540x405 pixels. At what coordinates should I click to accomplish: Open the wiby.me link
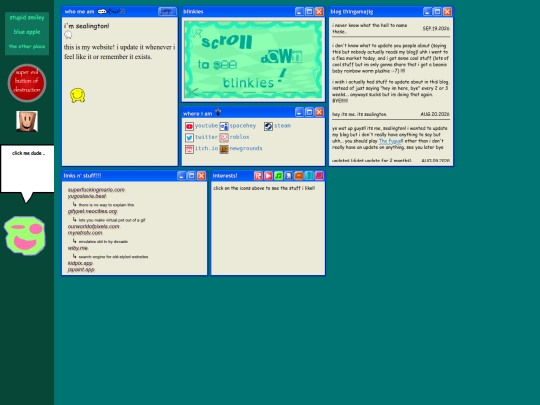(77, 248)
